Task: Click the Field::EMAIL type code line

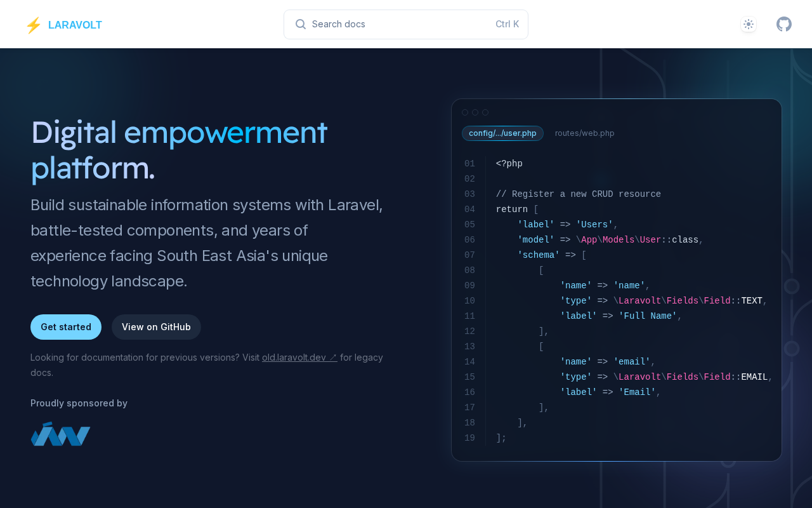Action: coord(666,377)
